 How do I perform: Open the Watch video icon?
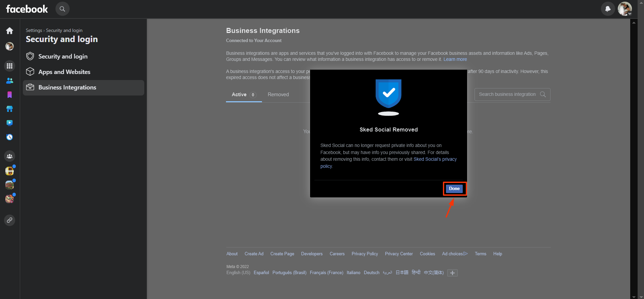[9, 123]
